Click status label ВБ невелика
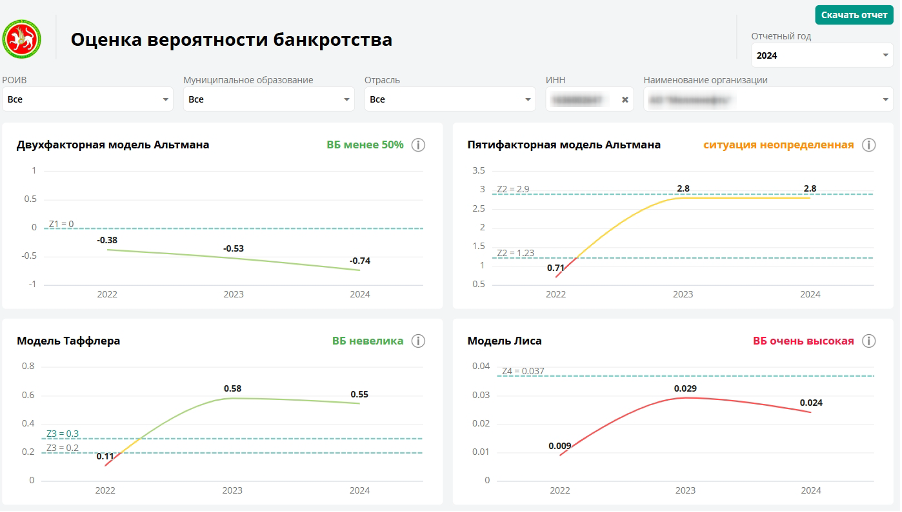The image size is (902, 512). point(368,341)
